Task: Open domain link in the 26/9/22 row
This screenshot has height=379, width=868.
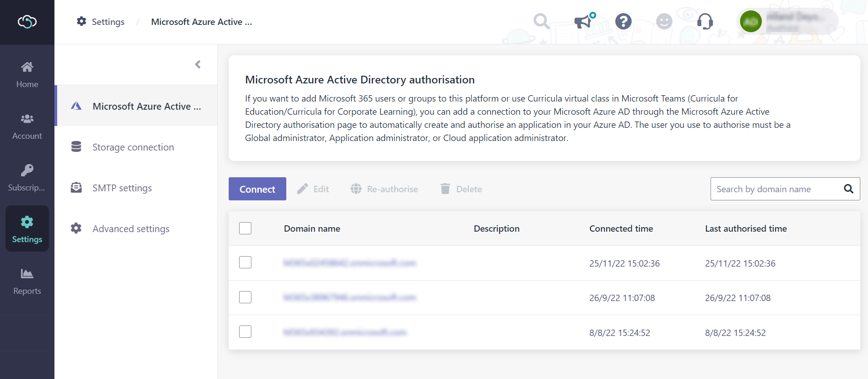Action: tap(349, 298)
